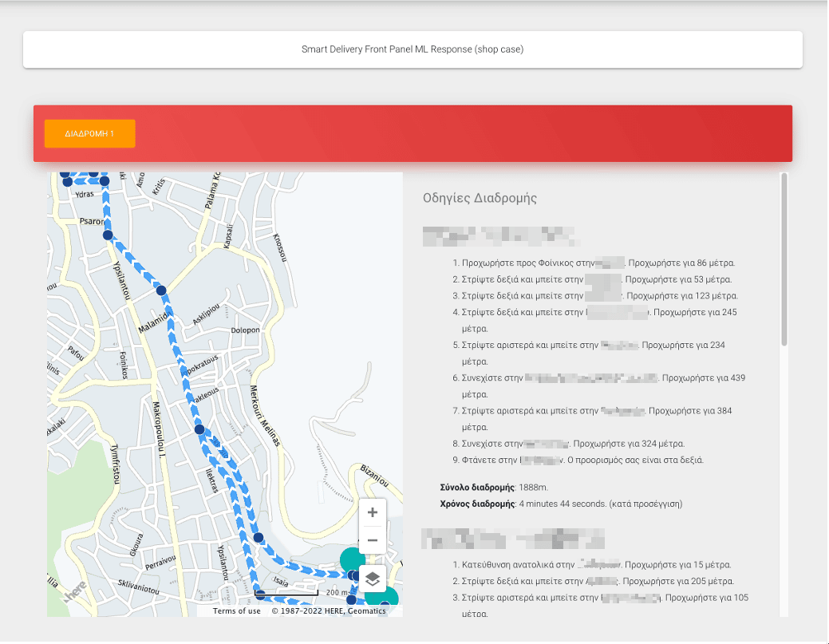Screen dimensions: 829x644
Task: Open the ΔΙΑΔΡΟΜΗ 1 route tab
Action: click(x=89, y=134)
